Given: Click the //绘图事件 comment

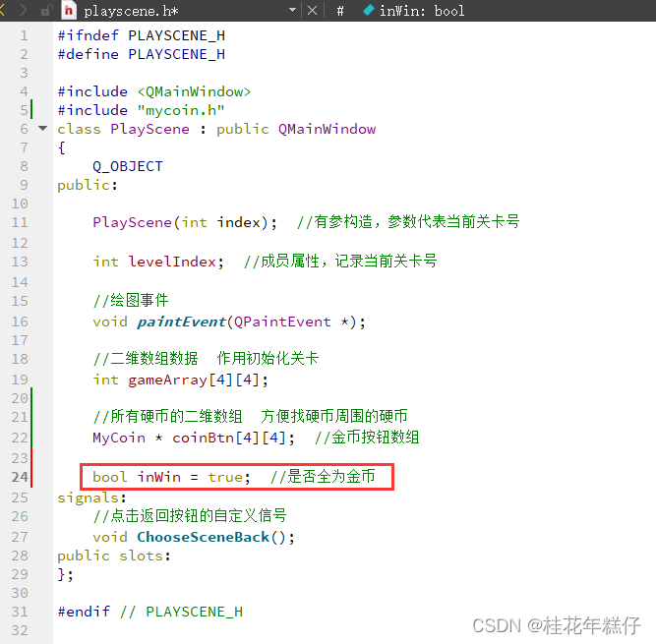Looking at the screenshot, I should click(131, 300).
